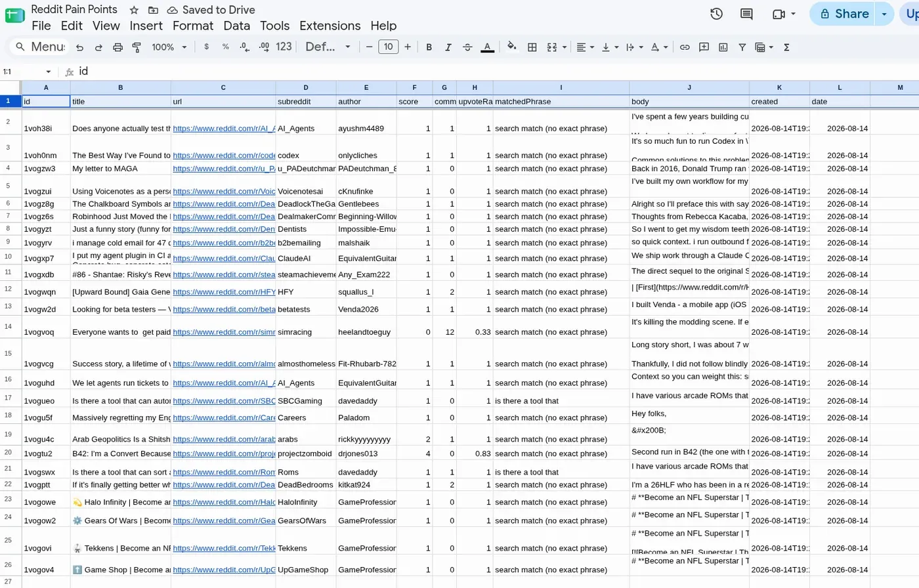Image resolution: width=919 pixels, height=588 pixels.
Task: Print the spreadsheet using the printer icon
Action: tap(118, 47)
